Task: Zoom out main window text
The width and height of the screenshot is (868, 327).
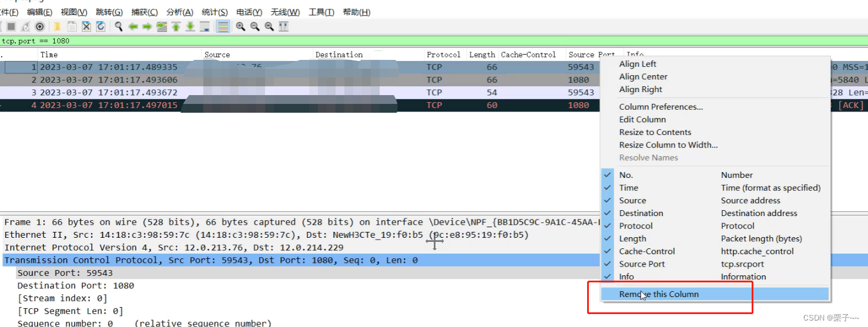Action: [x=254, y=26]
